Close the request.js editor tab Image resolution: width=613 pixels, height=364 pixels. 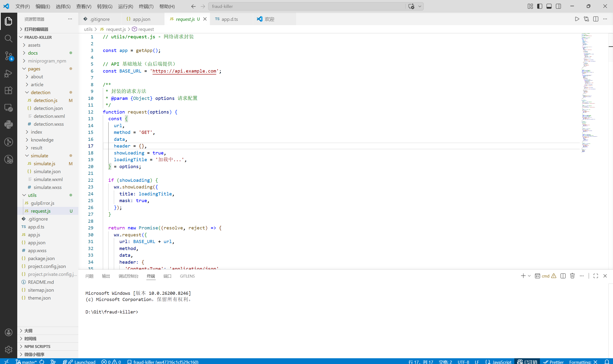click(x=205, y=19)
